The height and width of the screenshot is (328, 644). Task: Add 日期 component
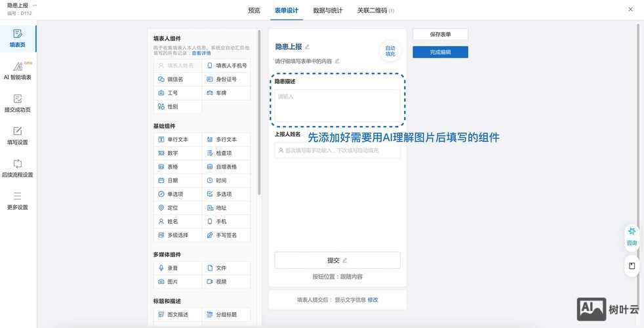pyautogui.click(x=178, y=180)
